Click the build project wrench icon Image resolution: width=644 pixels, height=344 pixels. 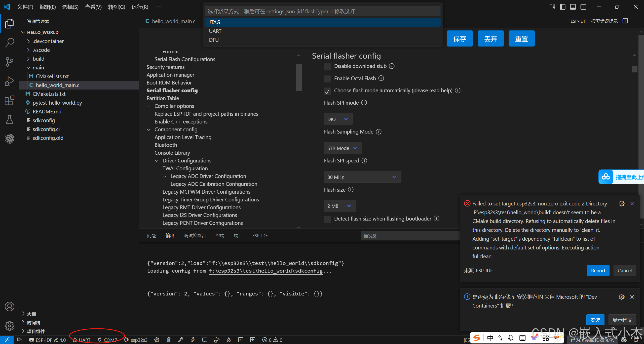[x=181, y=340]
